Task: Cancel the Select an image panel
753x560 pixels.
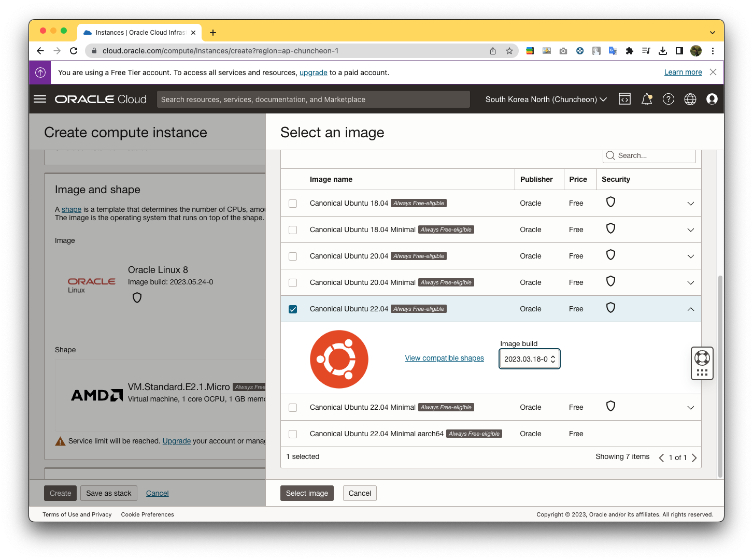Action: pos(360,493)
